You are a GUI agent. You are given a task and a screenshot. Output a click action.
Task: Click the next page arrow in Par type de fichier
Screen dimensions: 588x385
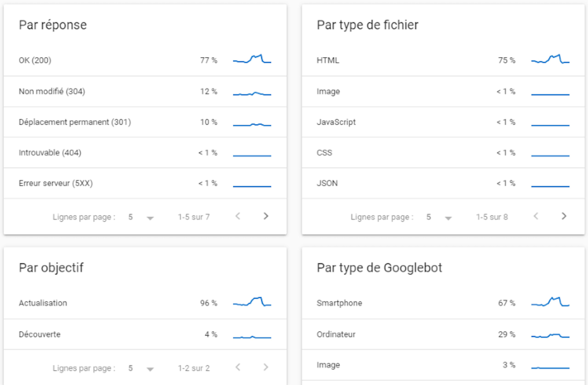pos(564,216)
